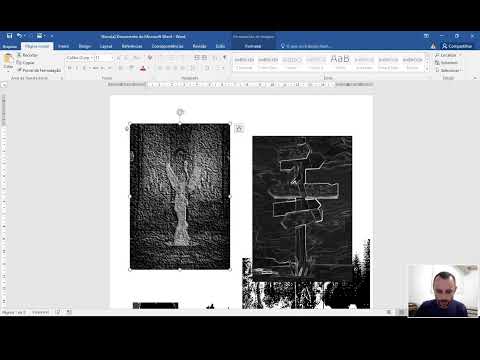Viewport: 480px width, 360px height.
Task: Open the Selecionar dropdown
Action: point(449,70)
